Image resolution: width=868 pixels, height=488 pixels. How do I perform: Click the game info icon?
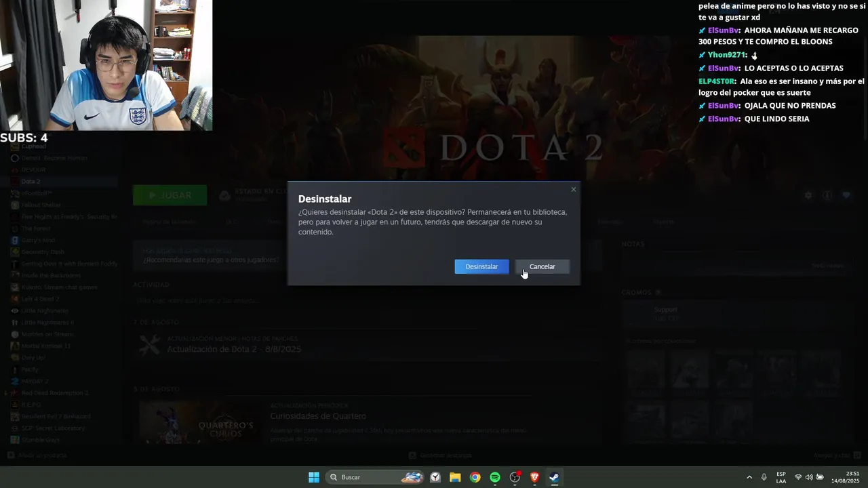tap(827, 195)
